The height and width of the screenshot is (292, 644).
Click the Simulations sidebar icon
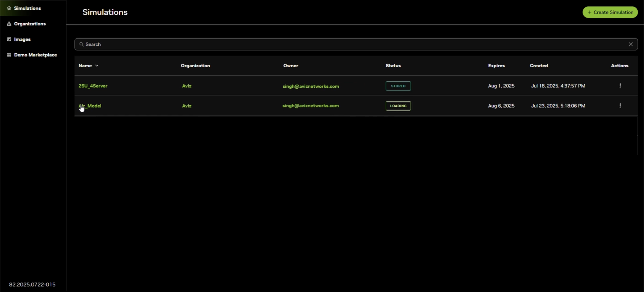point(9,8)
